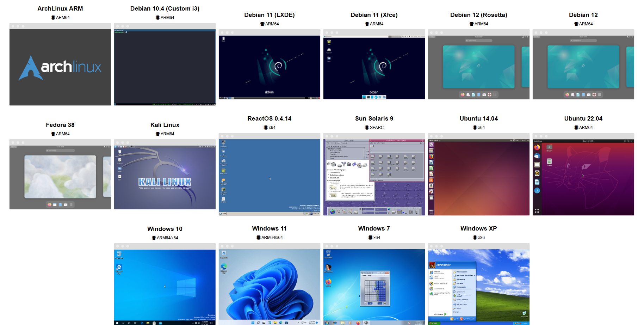This screenshot has height=325, width=644.
Task: Open the Ubuntu 14.04 screenshot thumbnail
Action: click(479, 174)
